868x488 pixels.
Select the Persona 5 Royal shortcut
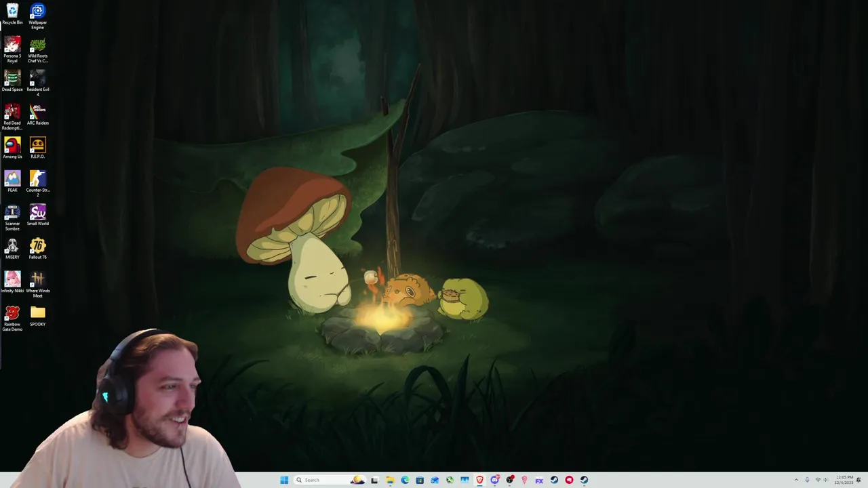pyautogui.click(x=12, y=49)
